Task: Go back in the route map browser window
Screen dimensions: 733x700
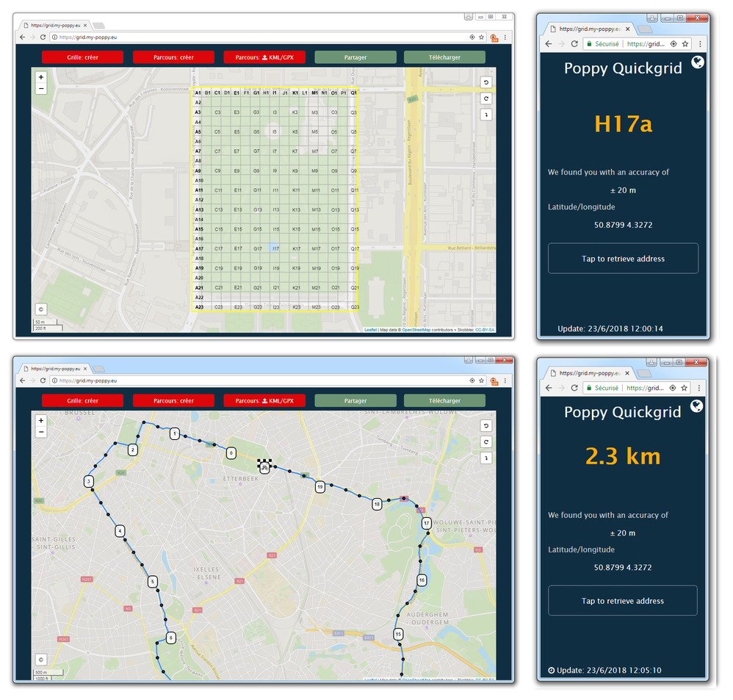Action: click(23, 380)
